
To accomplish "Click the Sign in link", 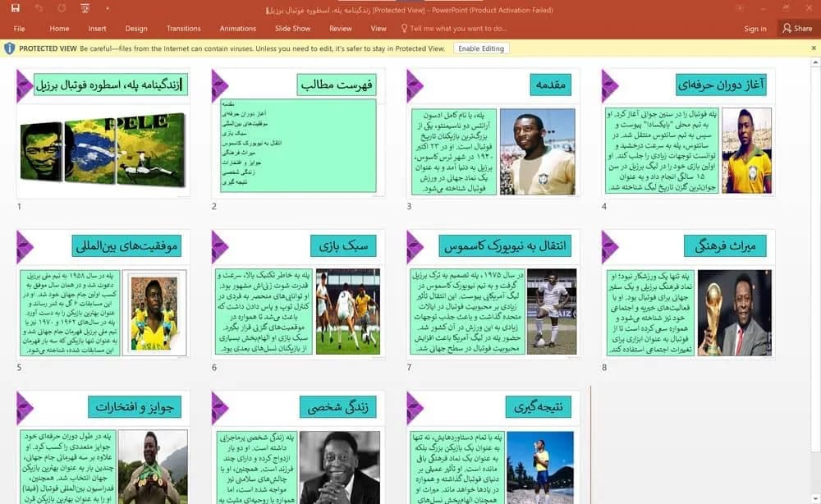I will 755,29.
